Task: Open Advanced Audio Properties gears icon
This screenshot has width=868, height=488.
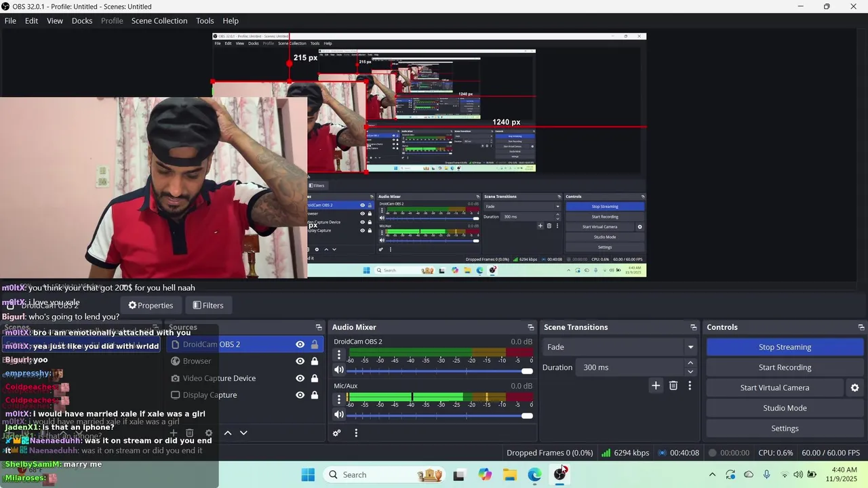Action: tap(337, 432)
